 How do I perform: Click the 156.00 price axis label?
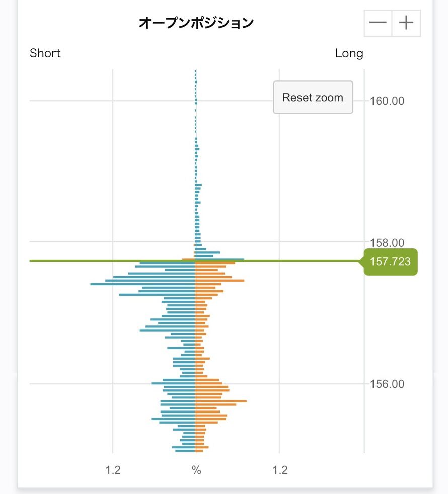[387, 384]
